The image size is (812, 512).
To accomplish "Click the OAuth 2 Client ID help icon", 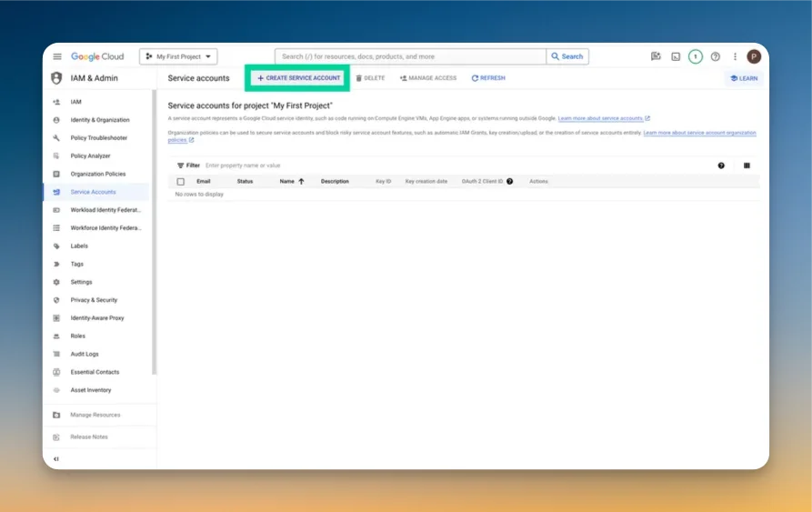I will [x=509, y=182].
